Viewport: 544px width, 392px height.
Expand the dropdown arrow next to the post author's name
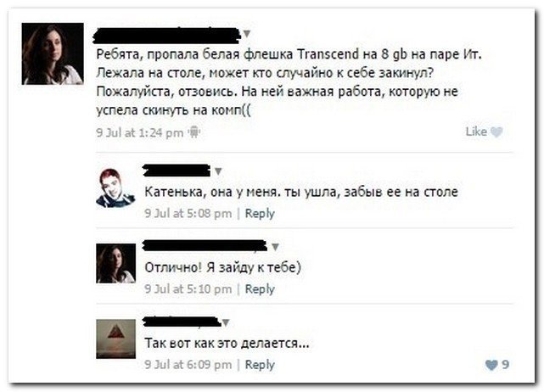[x=247, y=34]
